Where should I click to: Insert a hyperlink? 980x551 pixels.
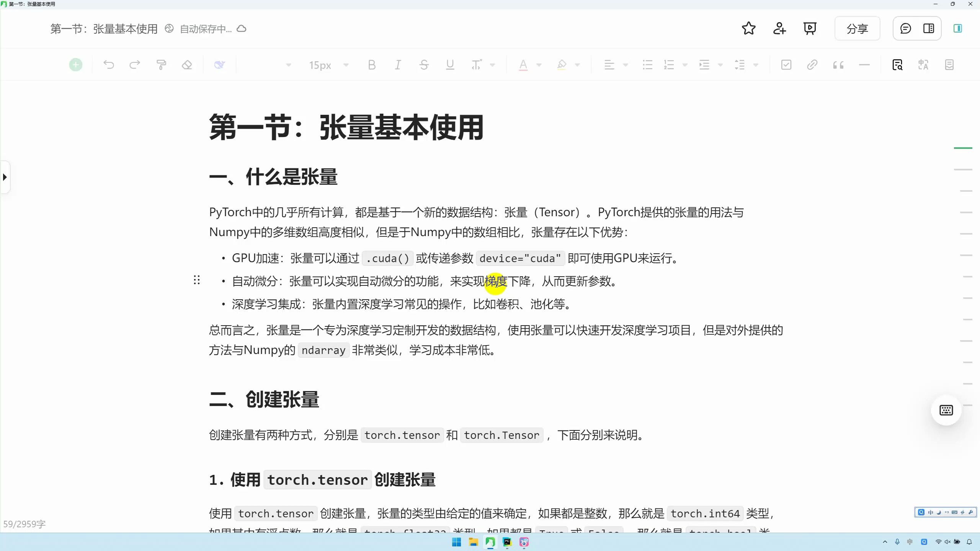pyautogui.click(x=812, y=65)
